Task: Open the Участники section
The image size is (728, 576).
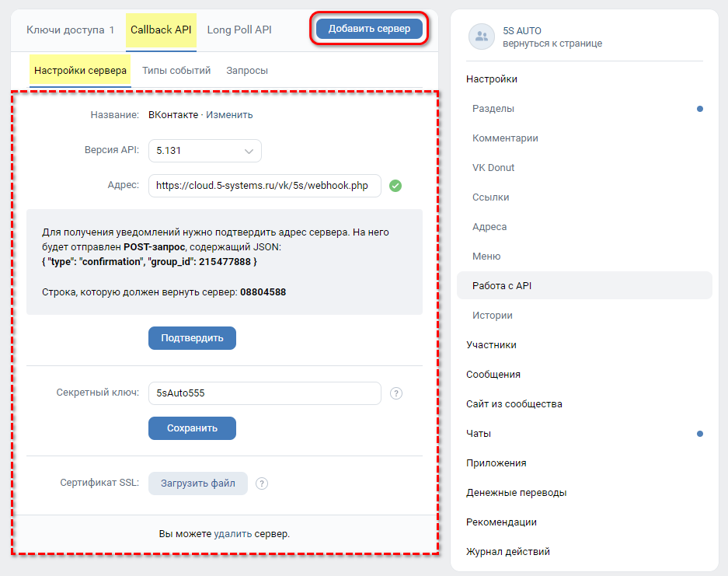Action: [x=491, y=345]
